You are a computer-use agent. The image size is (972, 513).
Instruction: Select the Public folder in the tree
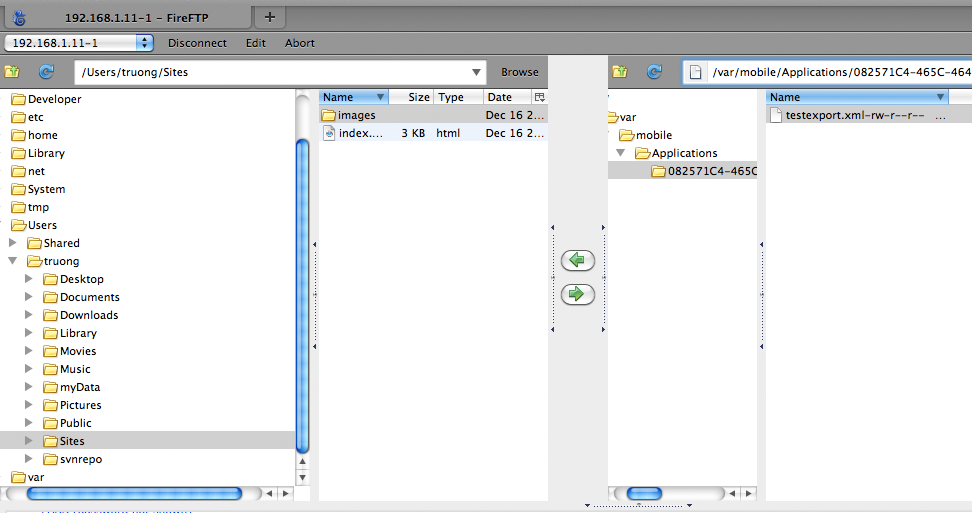pos(76,423)
